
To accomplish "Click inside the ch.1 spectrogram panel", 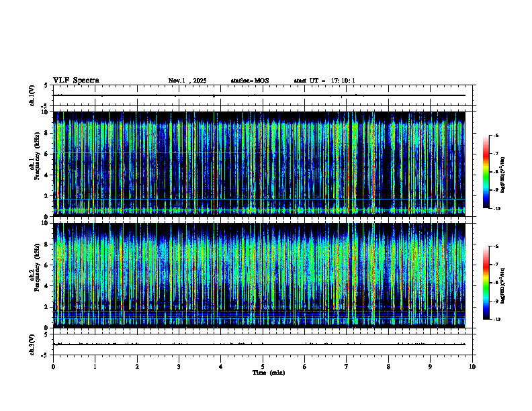I will tap(259, 164).
